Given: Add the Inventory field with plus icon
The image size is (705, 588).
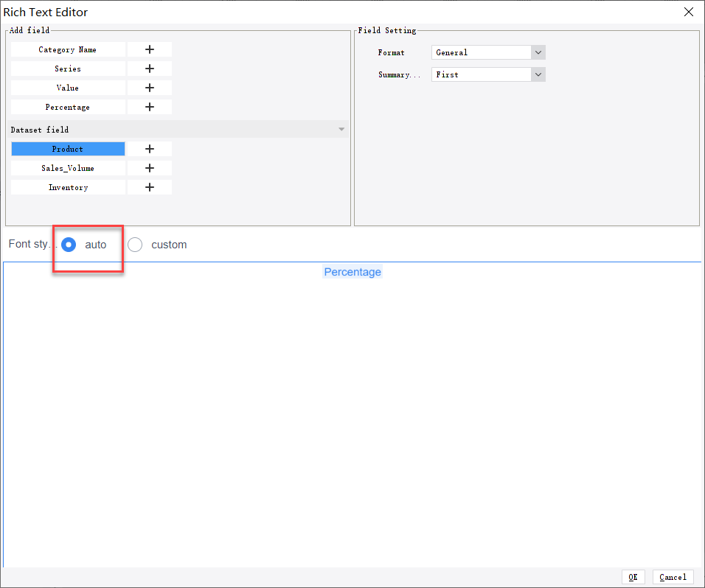Looking at the screenshot, I should tap(149, 187).
